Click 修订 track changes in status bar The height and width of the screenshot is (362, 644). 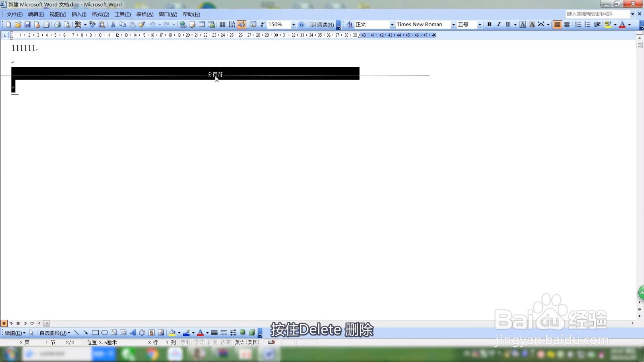tap(199, 342)
